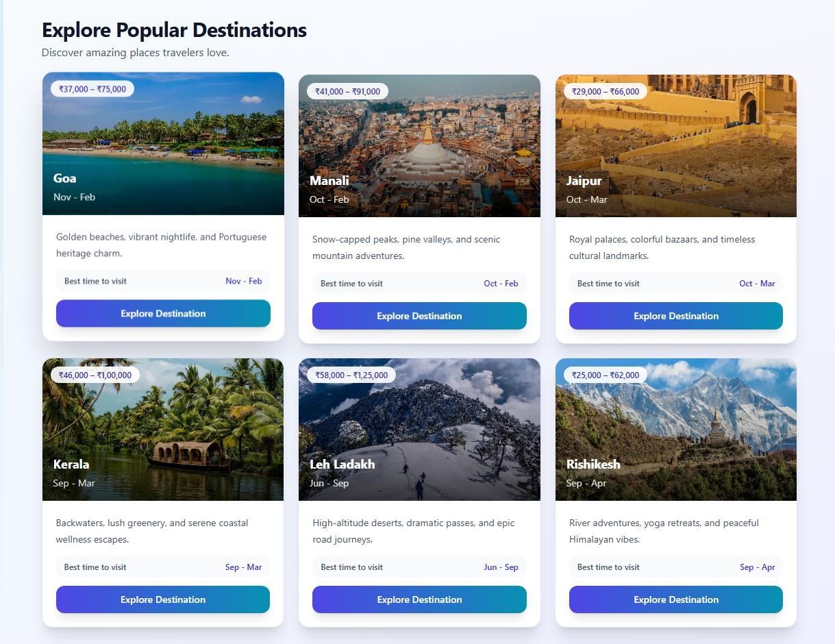Open the Manali city aerial image
835x644 pixels.
click(419, 146)
